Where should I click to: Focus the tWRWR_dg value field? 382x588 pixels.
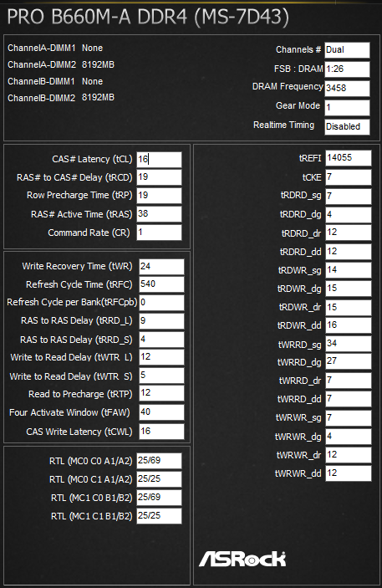click(349, 437)
